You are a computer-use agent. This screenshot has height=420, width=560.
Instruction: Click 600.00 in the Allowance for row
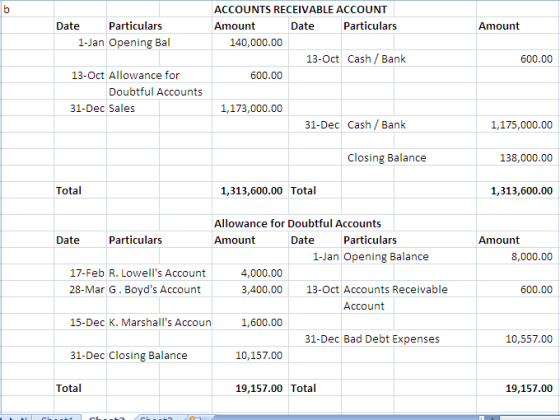pyautogui.click(x=266, y=75)
